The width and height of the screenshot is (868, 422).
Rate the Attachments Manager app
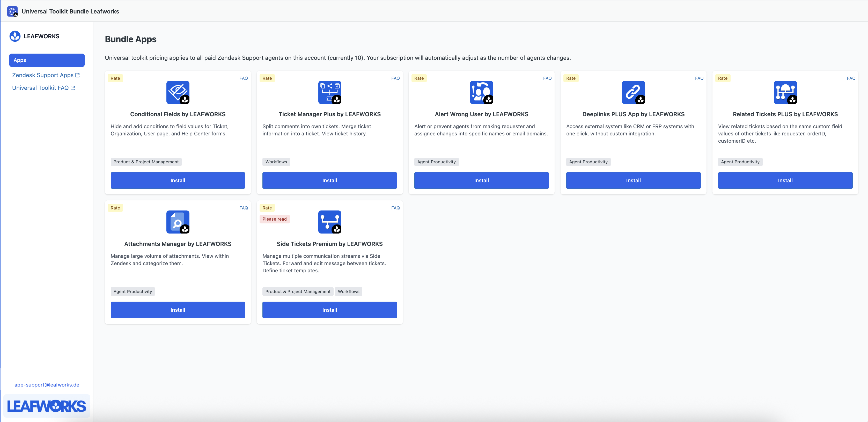tap(115, 208)
